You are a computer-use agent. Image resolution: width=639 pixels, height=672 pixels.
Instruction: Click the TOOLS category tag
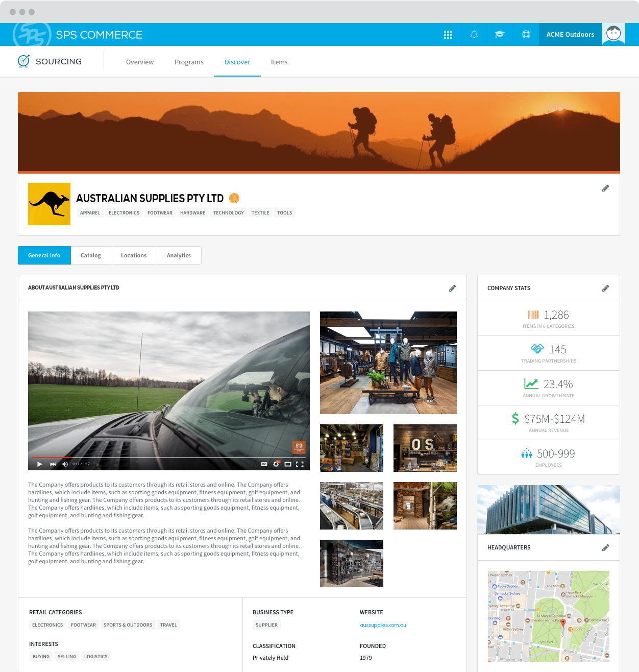coord(285,213)
